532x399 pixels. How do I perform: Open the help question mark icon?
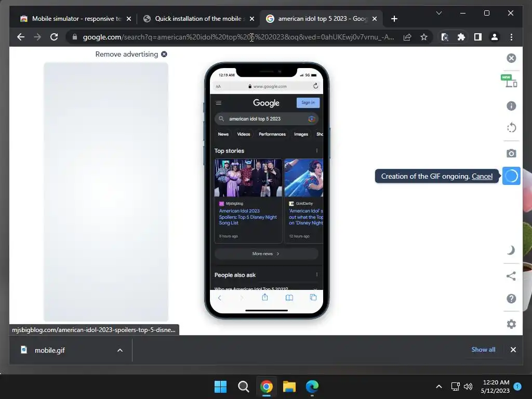tap(511, 299)
